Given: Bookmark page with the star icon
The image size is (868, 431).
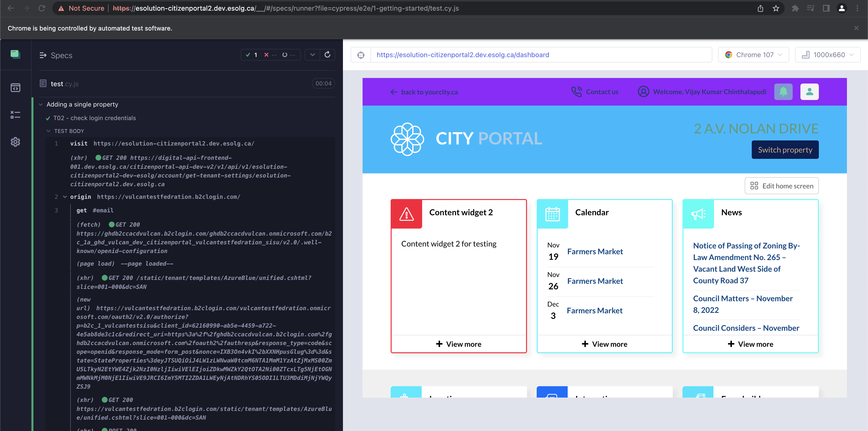Looking at the screenshot, I should (x=776, y=8).
